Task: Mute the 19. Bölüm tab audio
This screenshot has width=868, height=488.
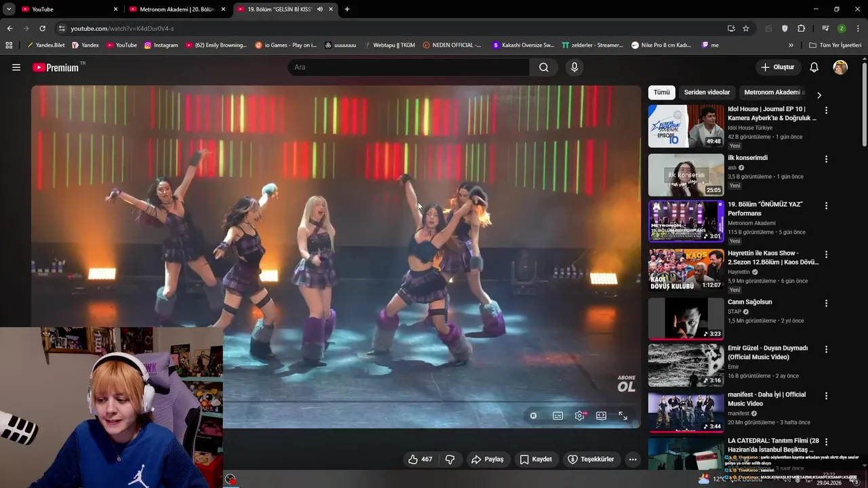Action: pyautogui.click(x=320, y=9)
